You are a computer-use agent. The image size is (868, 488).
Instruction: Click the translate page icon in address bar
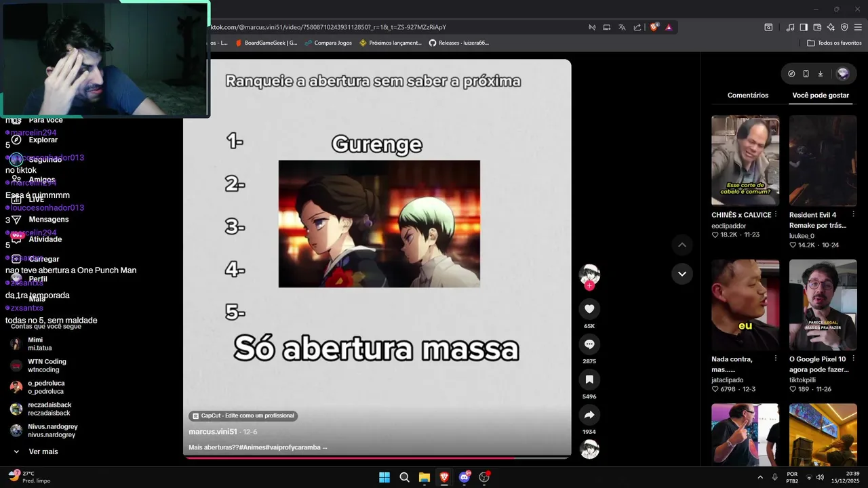[x=622, y=27]
